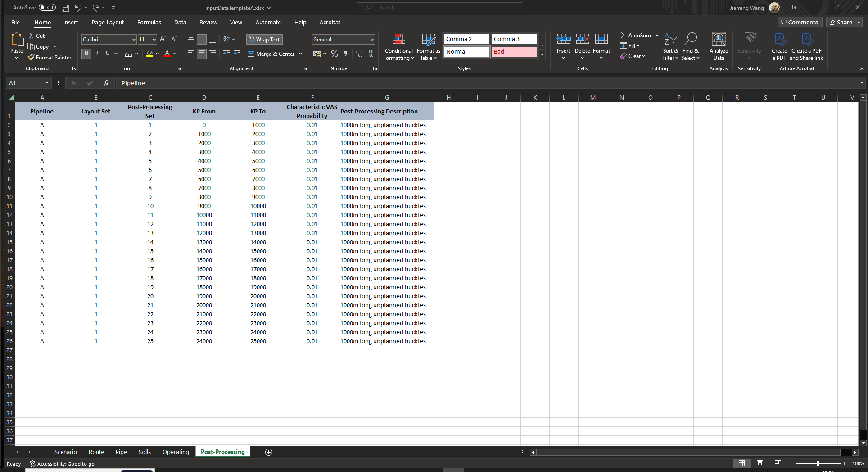Click the Search box in title bar

click(439, 8)
